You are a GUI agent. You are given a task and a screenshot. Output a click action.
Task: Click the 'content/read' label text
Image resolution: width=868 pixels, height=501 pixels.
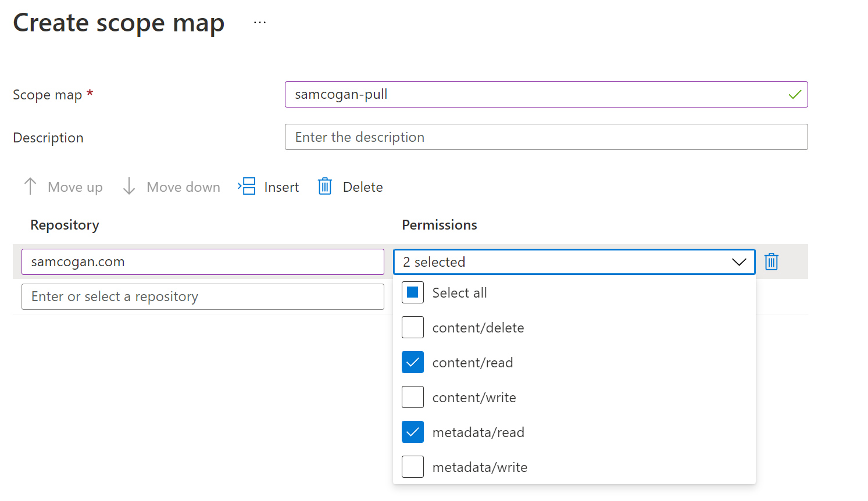point(473,363)
